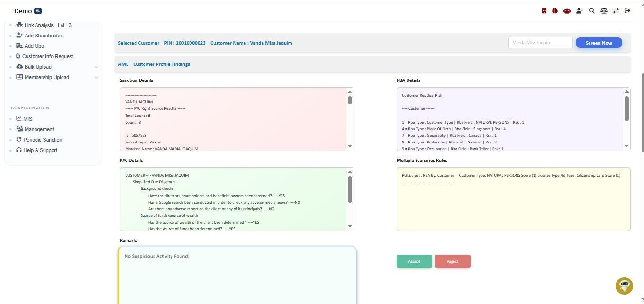Screen dimensions: 644x304
Task: Click the 'AML – Customer Profile Findings' heading
Action: [x=154, y=64]
